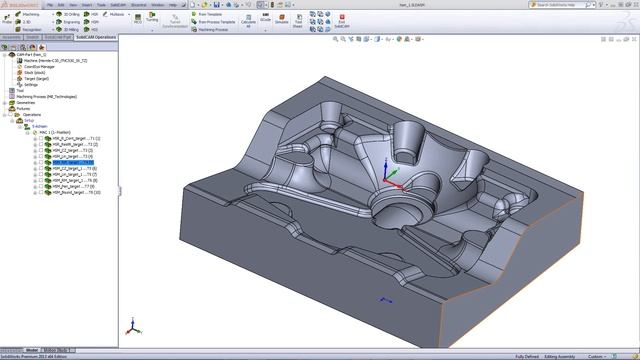The height and width of the screenshot is (360, 640).
Task: Click the Probe tool icon
Action: (x=7, y=18)
